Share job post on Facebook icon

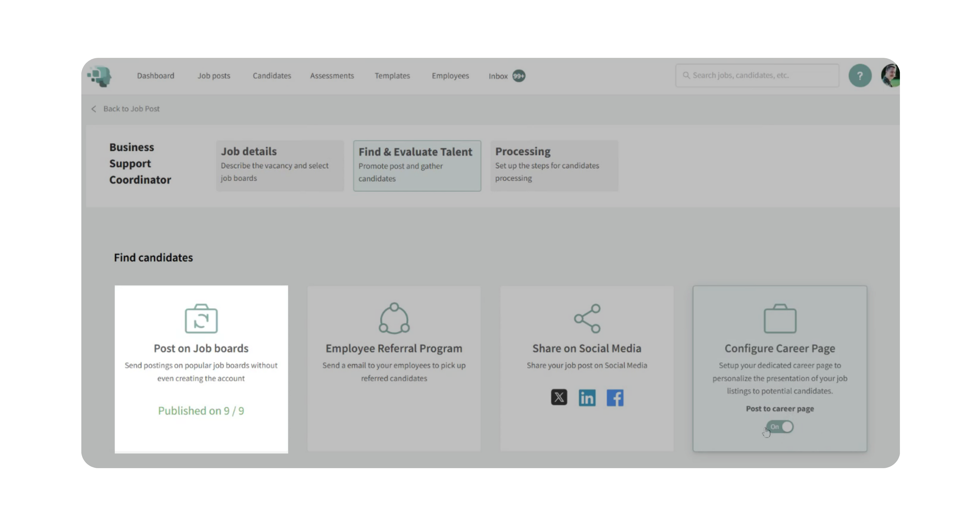pos(615,398)
